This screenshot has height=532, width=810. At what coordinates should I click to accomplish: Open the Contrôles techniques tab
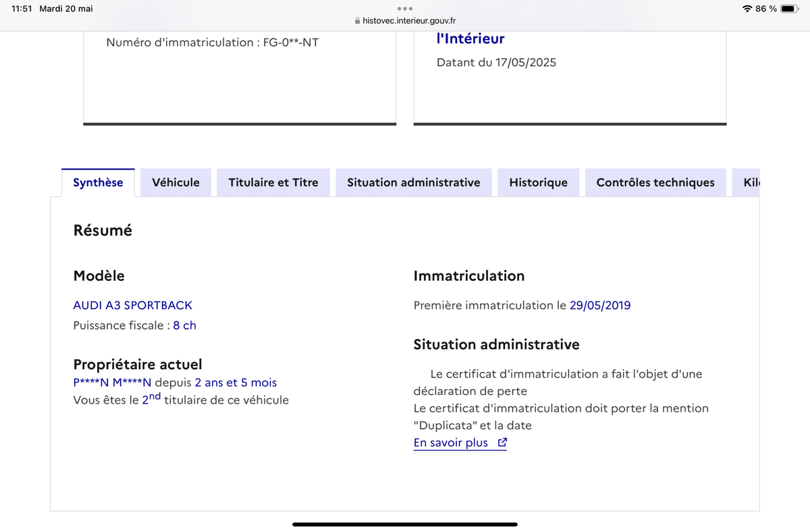click(655, 182)
